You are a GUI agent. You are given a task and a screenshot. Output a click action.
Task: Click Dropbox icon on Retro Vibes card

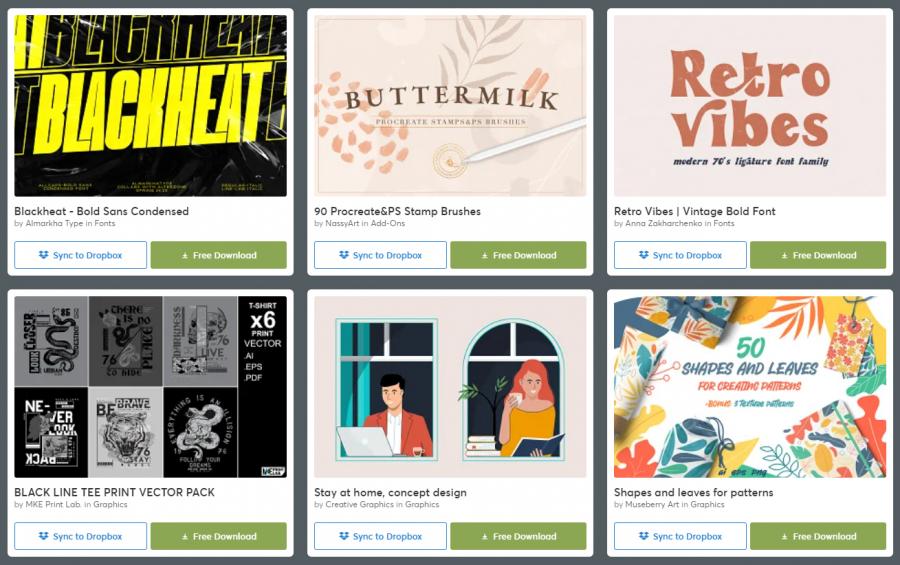(643, 255)
